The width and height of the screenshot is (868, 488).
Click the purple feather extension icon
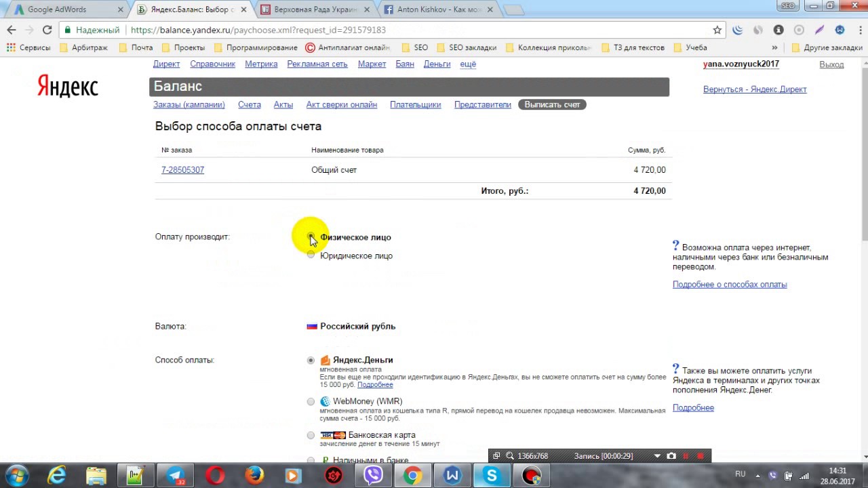coord(819,30)
